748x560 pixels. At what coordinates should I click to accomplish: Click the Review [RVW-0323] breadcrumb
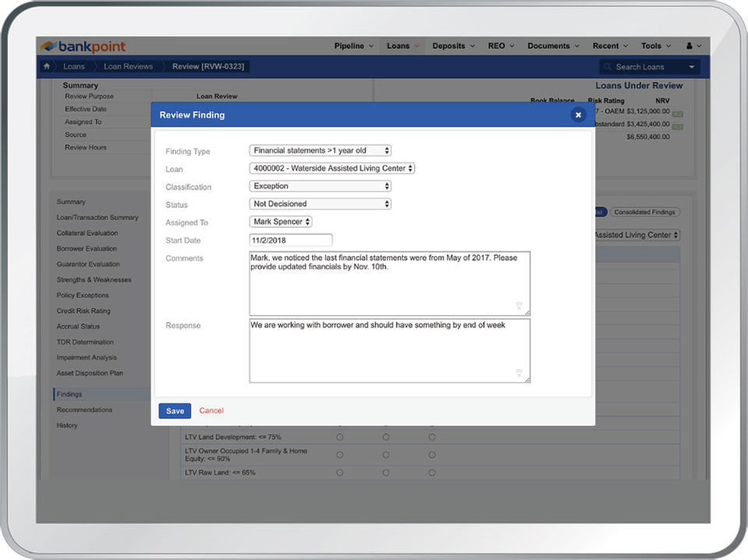tap(208, 66)
